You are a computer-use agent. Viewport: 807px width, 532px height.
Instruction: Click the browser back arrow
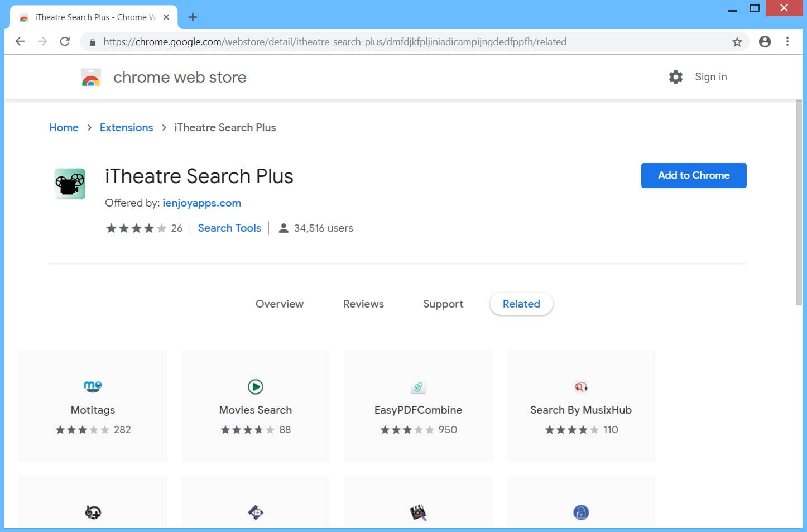[x=20, y=41]
